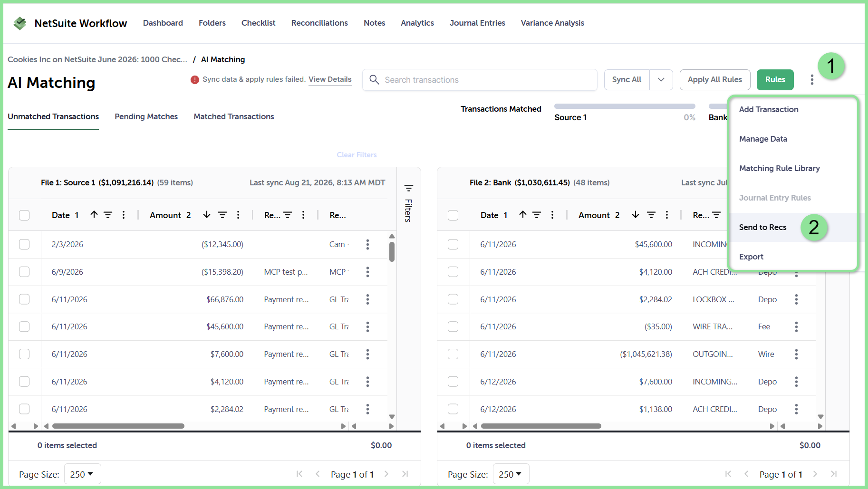Open filter for File 2 Re... column
868x489 pixels.
(x=717, y=215)
